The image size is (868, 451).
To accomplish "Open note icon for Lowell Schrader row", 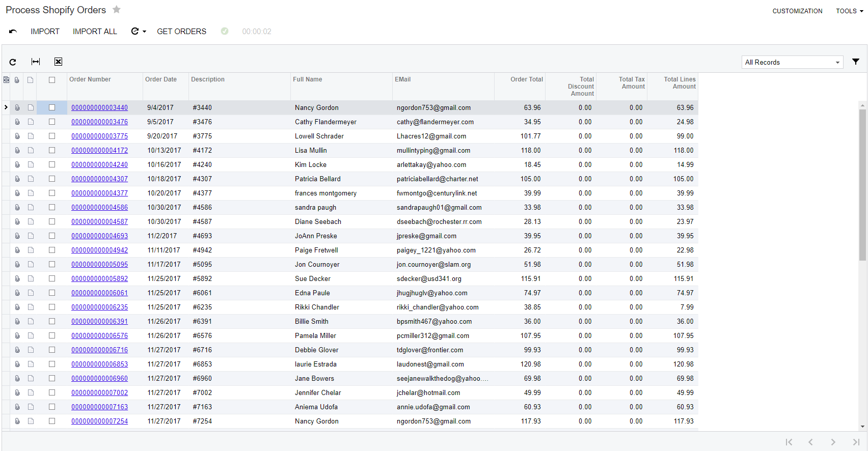I will coord(31,136).
